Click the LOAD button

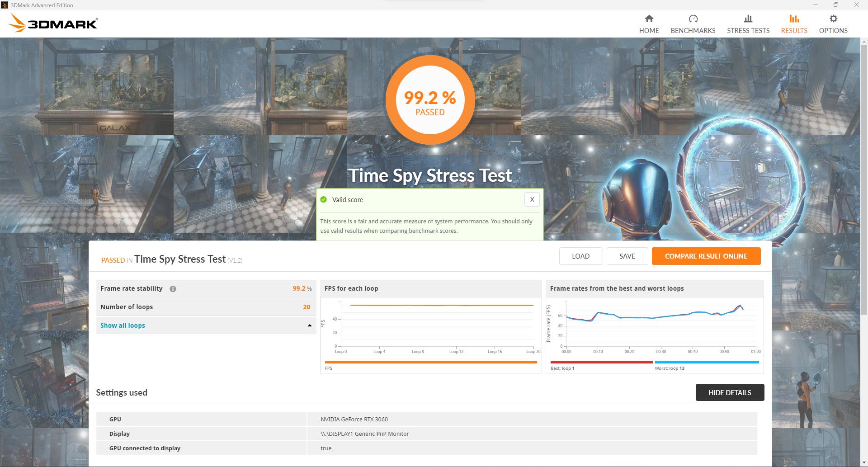pyautogui.click(x=581, y=256)
